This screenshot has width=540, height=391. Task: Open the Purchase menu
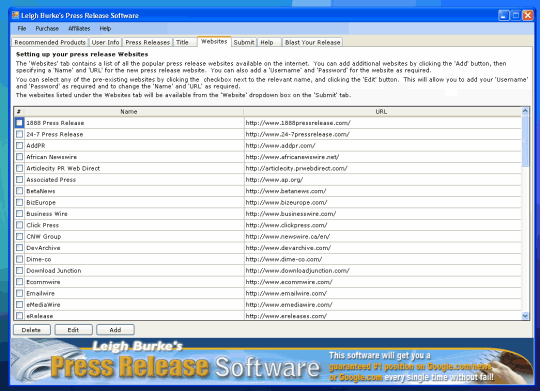pyautogui.click(x=47, y=29)
